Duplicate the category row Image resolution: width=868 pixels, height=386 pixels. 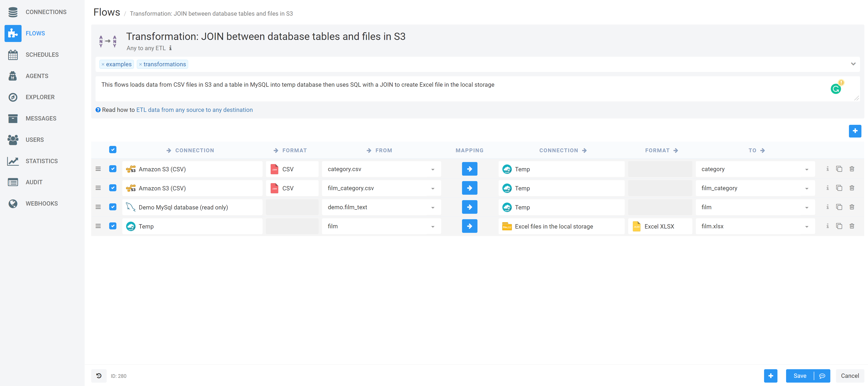pyautogui.click(x=839, y=169)
